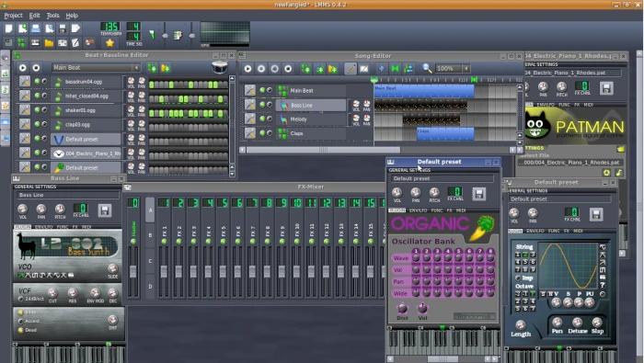This screenshot has height=363, width=644.
Task: Select draw mode pencil in Song-Editor
Action: [x=351, y=69]
